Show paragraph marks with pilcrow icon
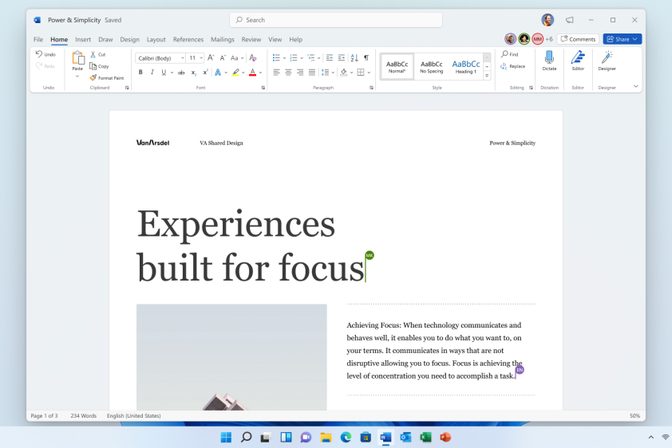The image size is (672, 448). pos(366,58)
